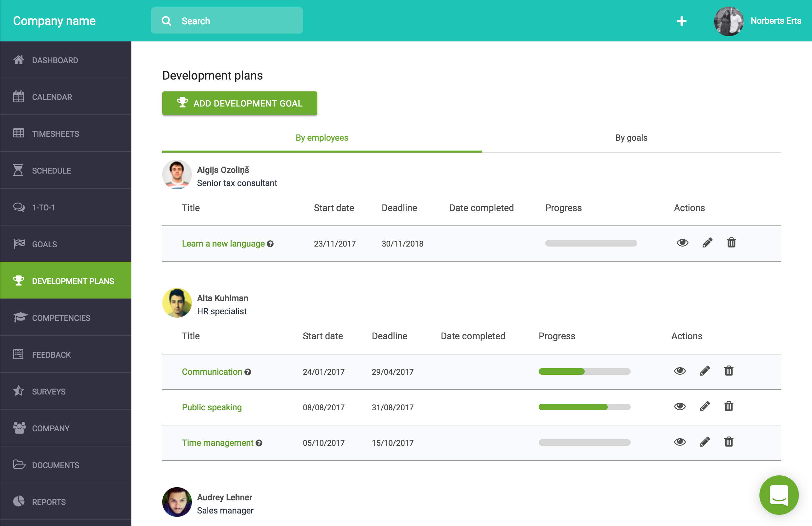Screen dimensions: 812x526
Task: Click start date 24/01/2017 cell
Action: pyautogui.click(x=324, y=371)
